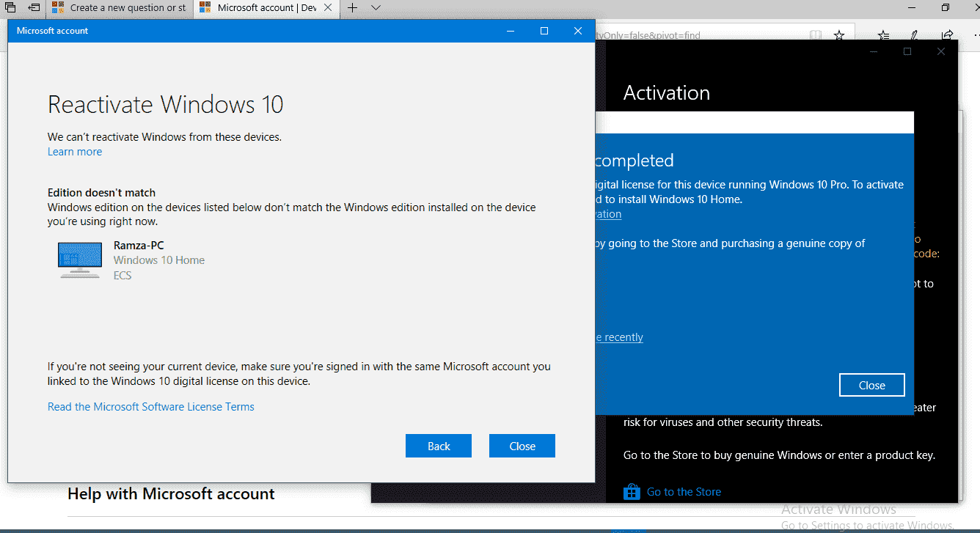Close the Activation settings window
980x533 pixels.
click(941, 51)
